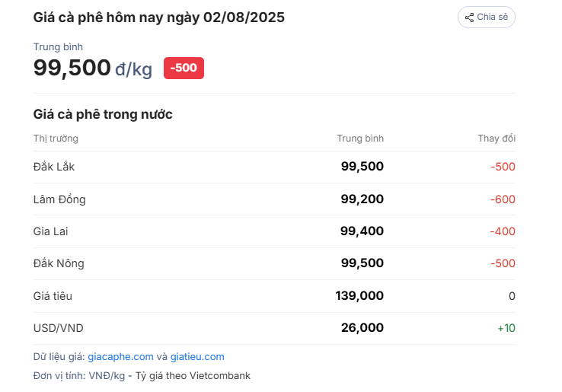Click the Chia sẻ share button

coord(487,18)
